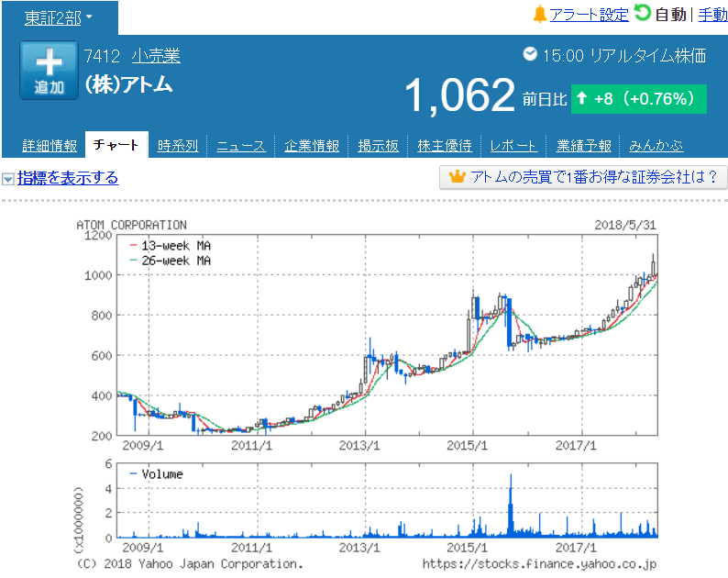This screenshot has width=728, height=578.
Task: Select 自動 refresh mode
Action: point(670,15)
